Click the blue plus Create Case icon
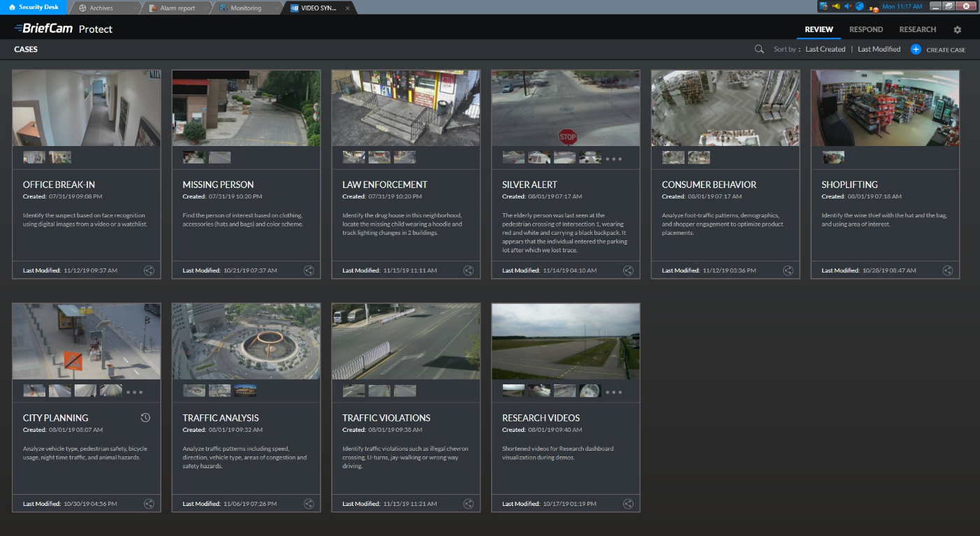 (916, 49)
